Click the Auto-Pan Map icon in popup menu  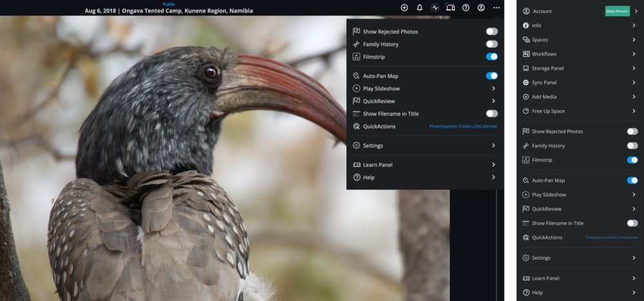point(356,75)
